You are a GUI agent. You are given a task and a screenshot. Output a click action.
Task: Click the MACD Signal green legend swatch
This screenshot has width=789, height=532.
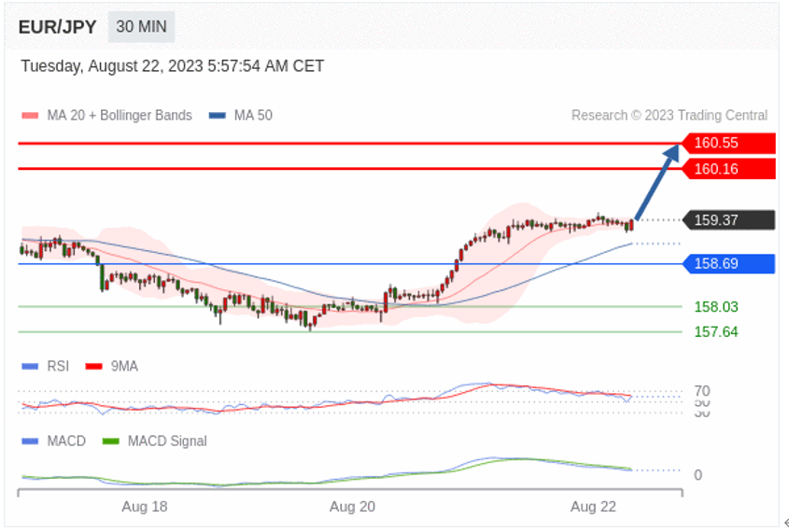pos(111,441)
